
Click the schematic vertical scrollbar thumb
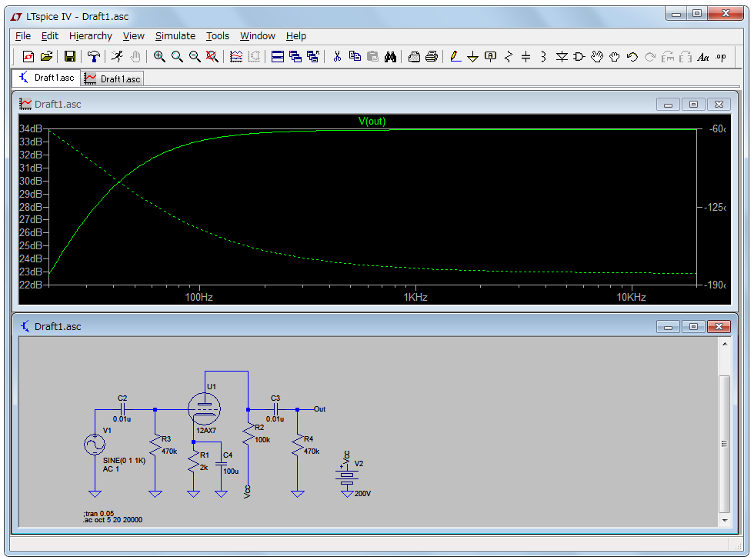[723, 444]
